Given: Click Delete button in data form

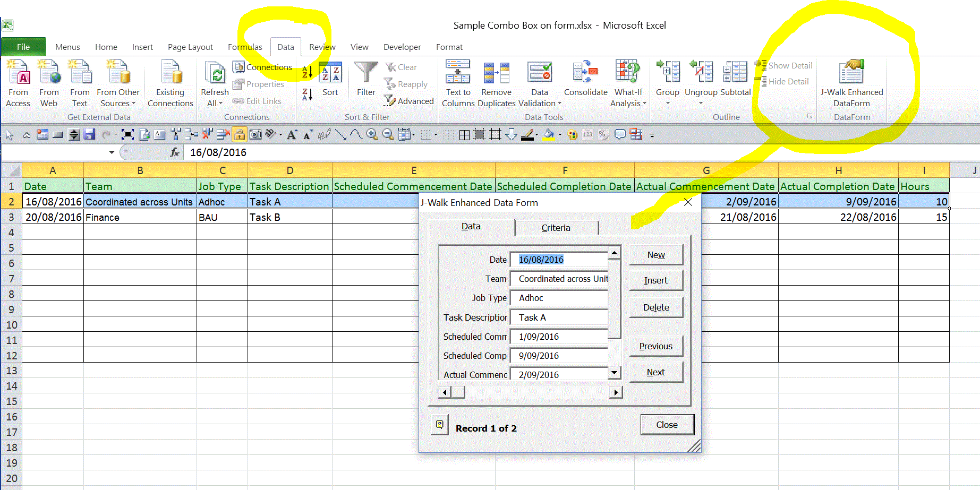Looking at the screenshot, I should [x=656, y=307].
